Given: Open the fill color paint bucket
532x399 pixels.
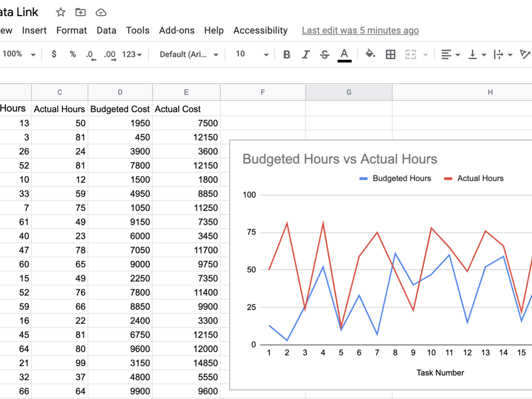Looking at the screenshot, I should (x=370, y=54).
